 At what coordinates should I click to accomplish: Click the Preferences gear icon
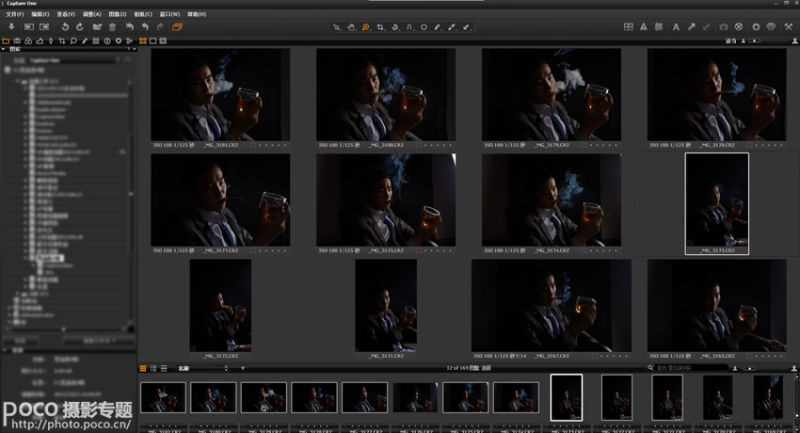click(755, 27)
